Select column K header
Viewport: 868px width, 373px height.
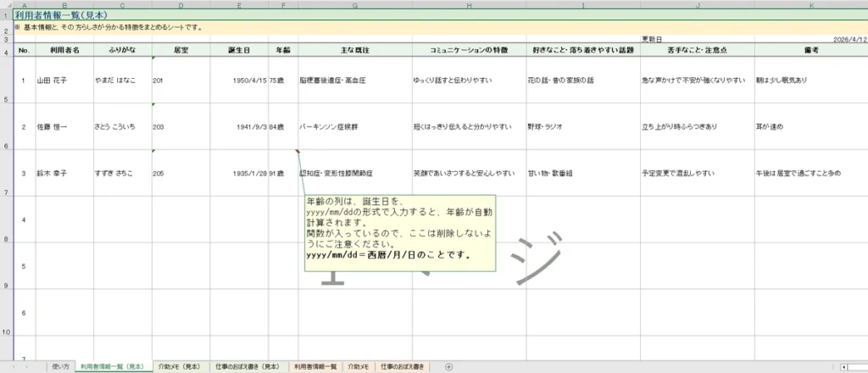click(x=810, y=6)
